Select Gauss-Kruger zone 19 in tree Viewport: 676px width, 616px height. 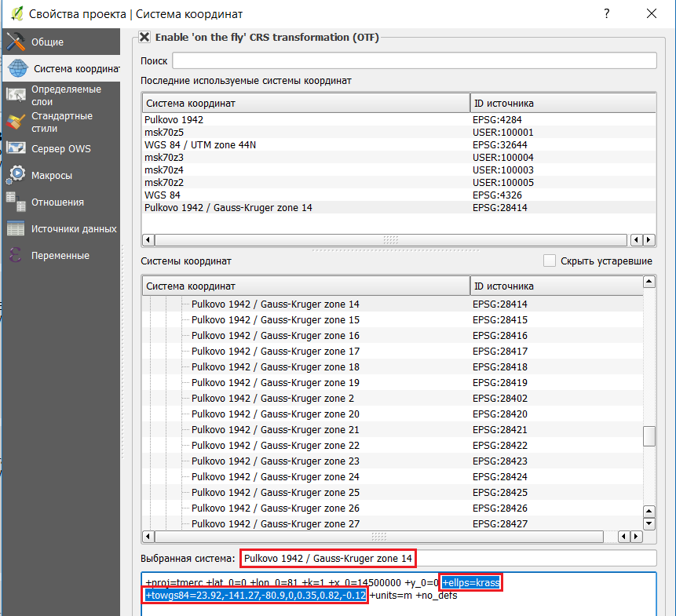point(393,382)
